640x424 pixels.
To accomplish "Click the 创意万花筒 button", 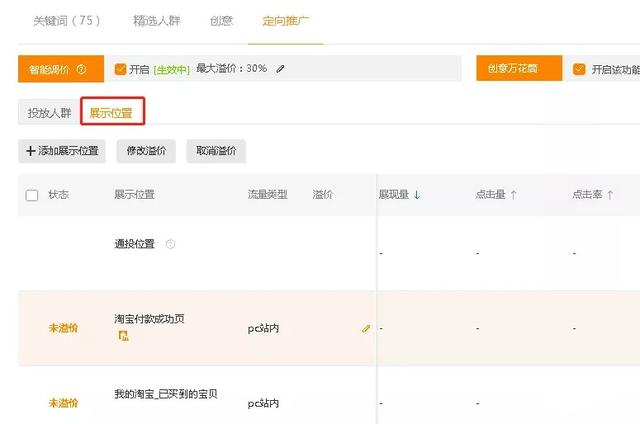I will point(519,69).
